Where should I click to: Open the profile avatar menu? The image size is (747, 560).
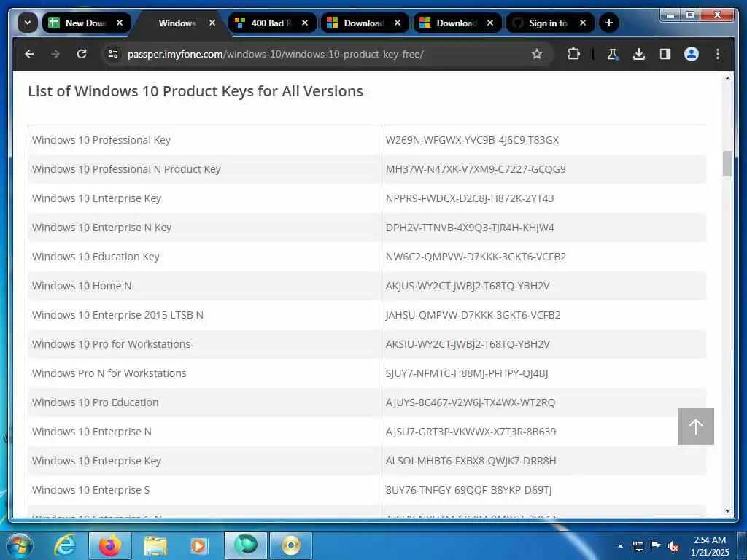coord(692,54)
